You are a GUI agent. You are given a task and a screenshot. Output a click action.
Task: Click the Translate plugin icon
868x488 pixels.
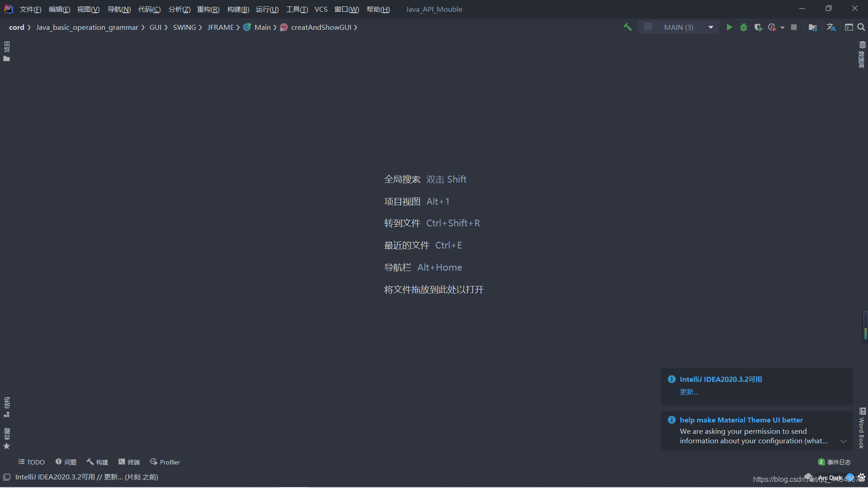tap(831, 27)
